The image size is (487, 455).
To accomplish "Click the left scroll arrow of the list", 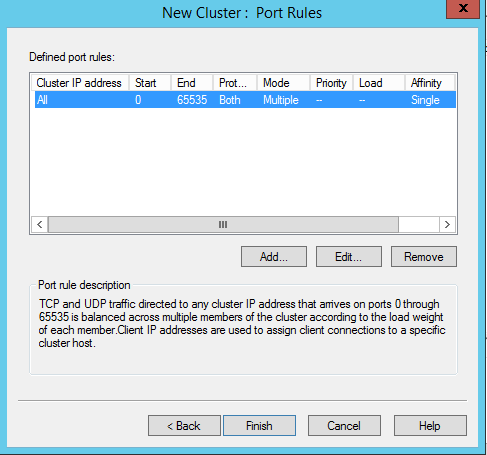I will tap(40, 224).
